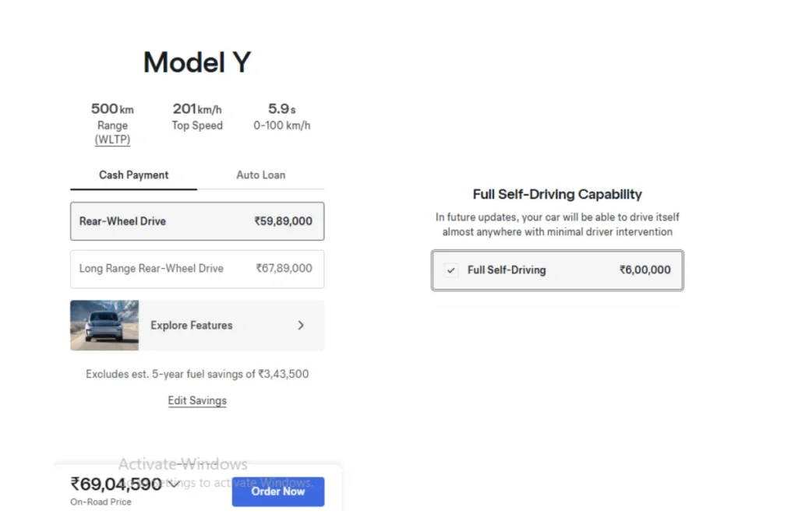798x532 pixels.
Task: Click the Explore Features label
Action: pyautogui.click(x=192, y=326)
